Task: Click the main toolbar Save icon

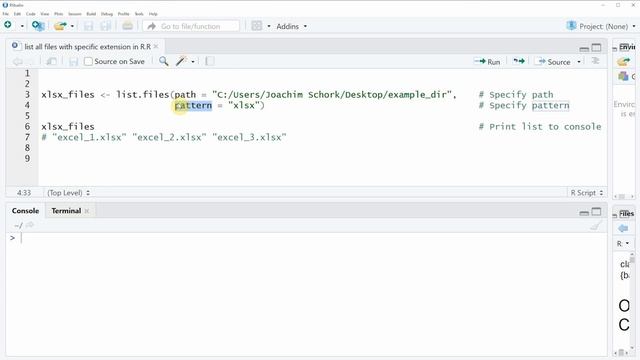Action: [x=88, y=26]
